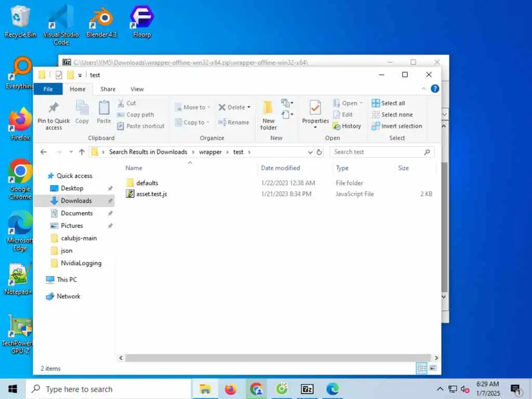
Task: Click Properties icon in title bar toolbar
Action: pos(59,75)
